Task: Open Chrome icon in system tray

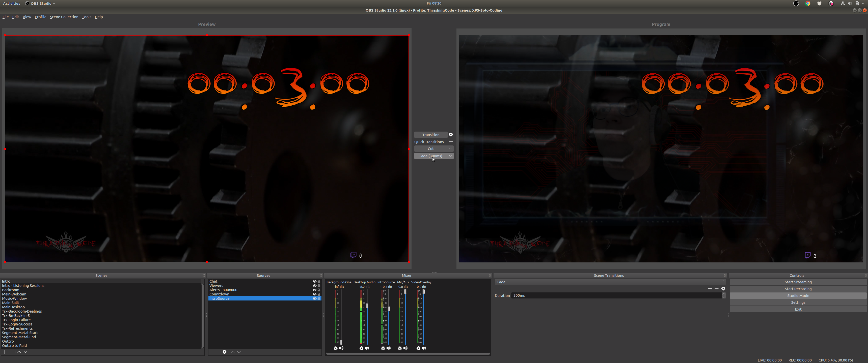Action: pyautogui.click(x=808, y=3)
